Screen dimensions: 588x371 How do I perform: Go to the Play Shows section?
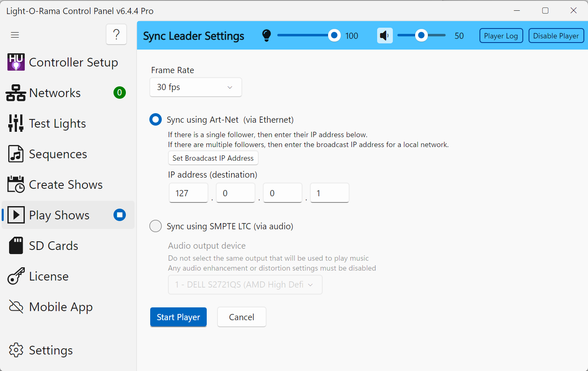59,215
